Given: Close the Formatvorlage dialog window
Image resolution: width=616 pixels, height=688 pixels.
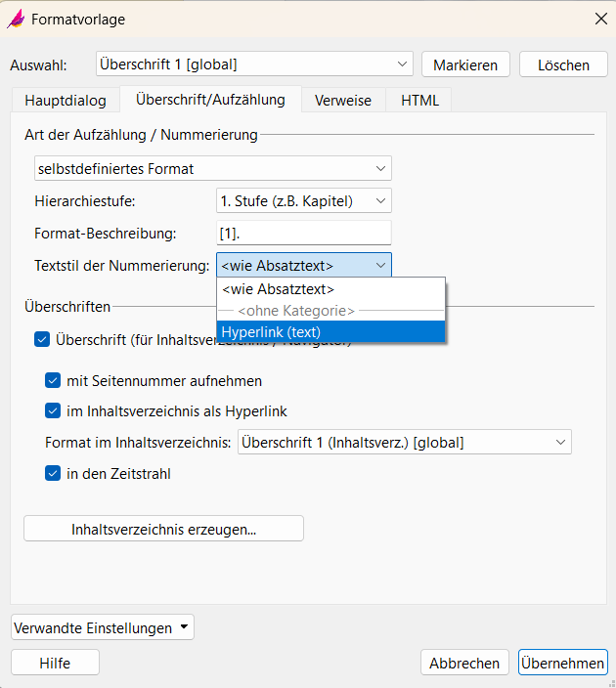Looking at the screenshot, I should (599, 19).
